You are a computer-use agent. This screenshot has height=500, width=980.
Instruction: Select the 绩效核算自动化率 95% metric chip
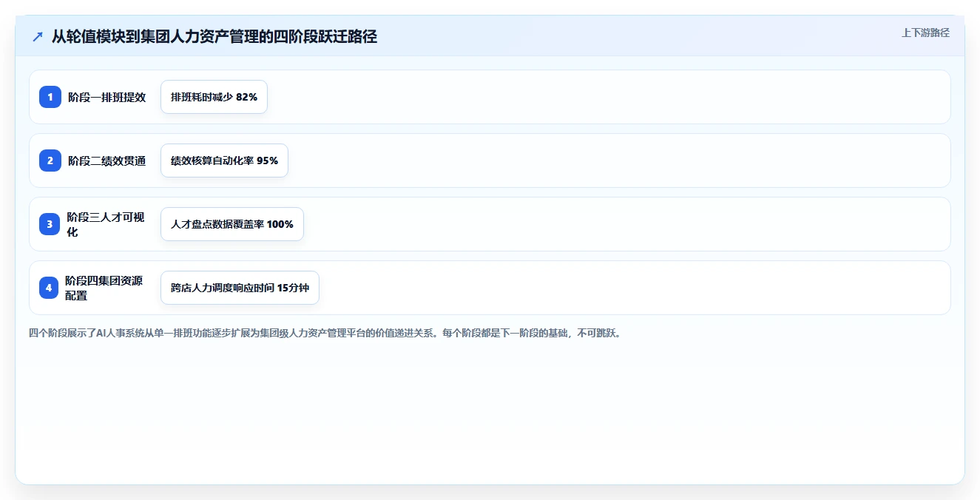click(224, 161)
